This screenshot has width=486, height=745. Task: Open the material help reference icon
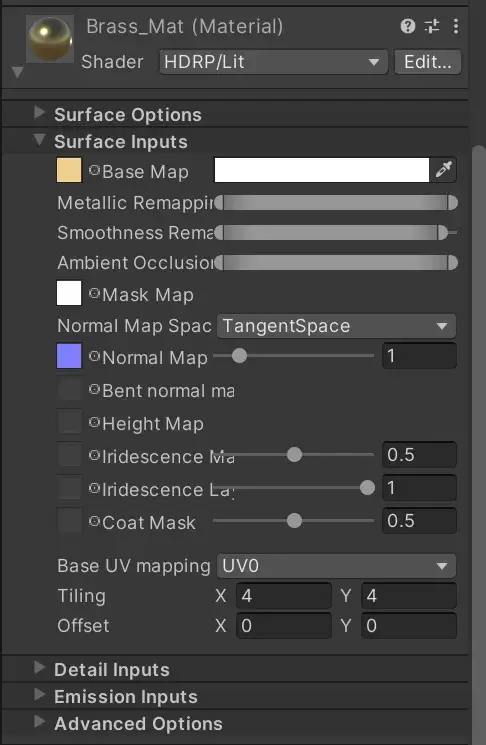tap(408, 26)
